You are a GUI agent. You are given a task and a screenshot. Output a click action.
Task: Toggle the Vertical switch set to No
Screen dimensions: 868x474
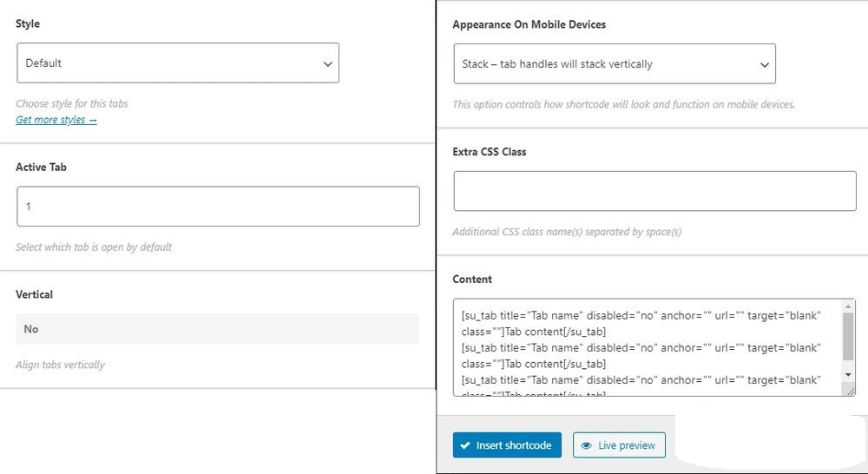(217, 329)
